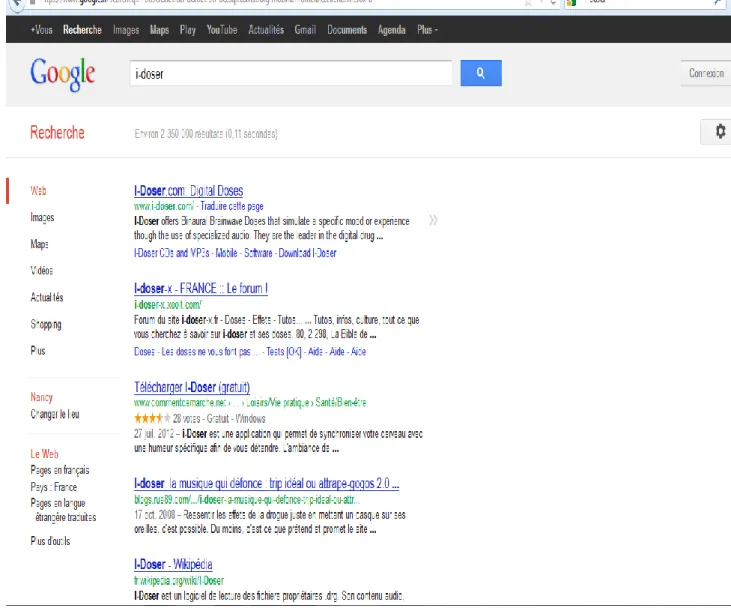Screen dimensions: 731x608
Task: Open Actualités in the top bar
Action: 266,30
